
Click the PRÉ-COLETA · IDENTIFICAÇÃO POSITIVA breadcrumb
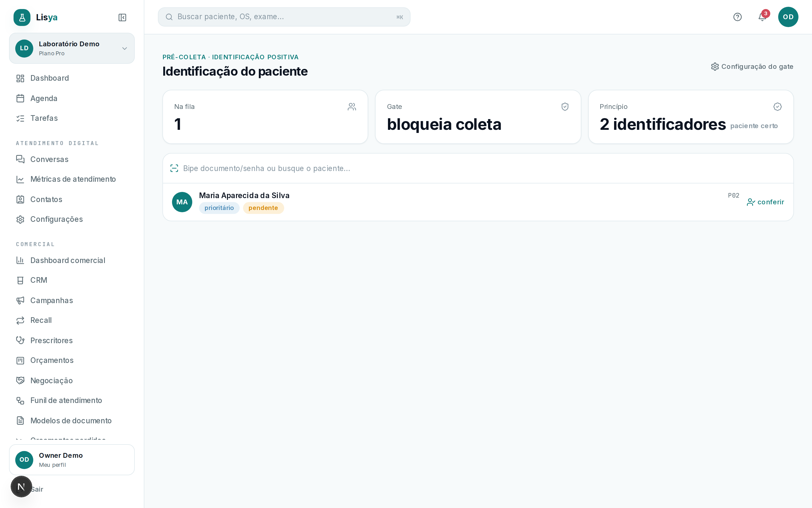(x=231, y=57)
